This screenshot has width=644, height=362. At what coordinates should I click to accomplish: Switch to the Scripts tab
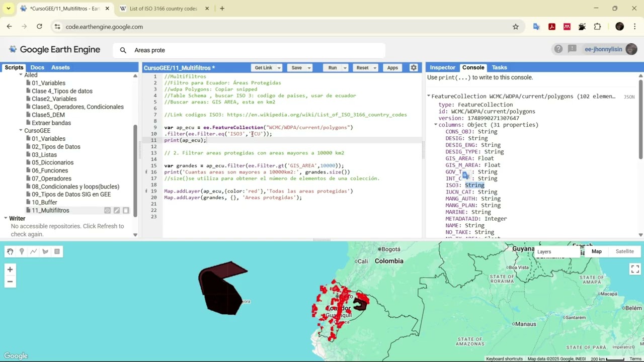14,67
